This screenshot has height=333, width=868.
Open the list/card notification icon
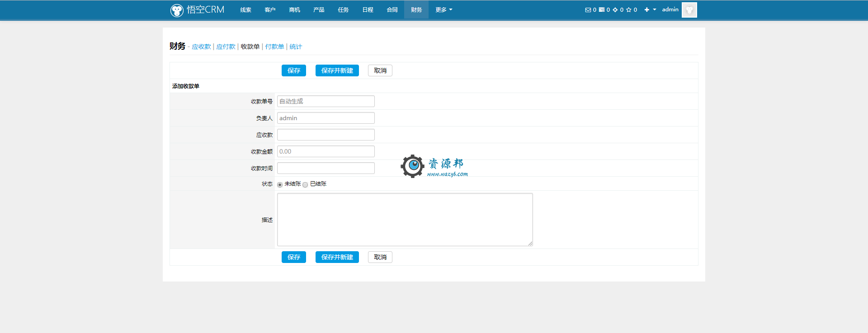602,9
